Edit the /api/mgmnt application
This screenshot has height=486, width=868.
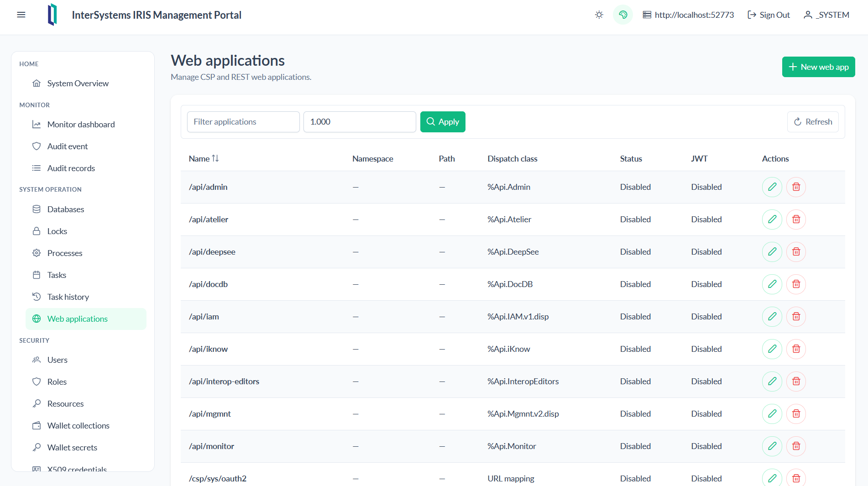point(772,414)
